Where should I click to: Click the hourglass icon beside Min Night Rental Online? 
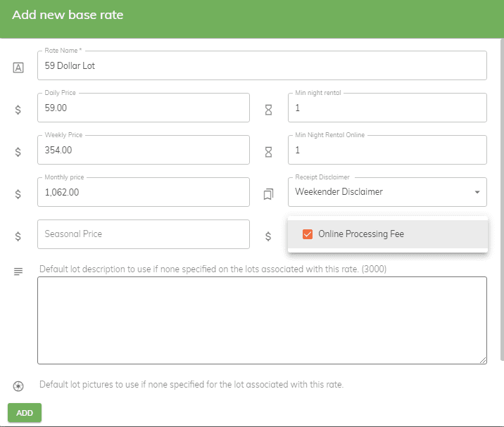coord(268,152)
